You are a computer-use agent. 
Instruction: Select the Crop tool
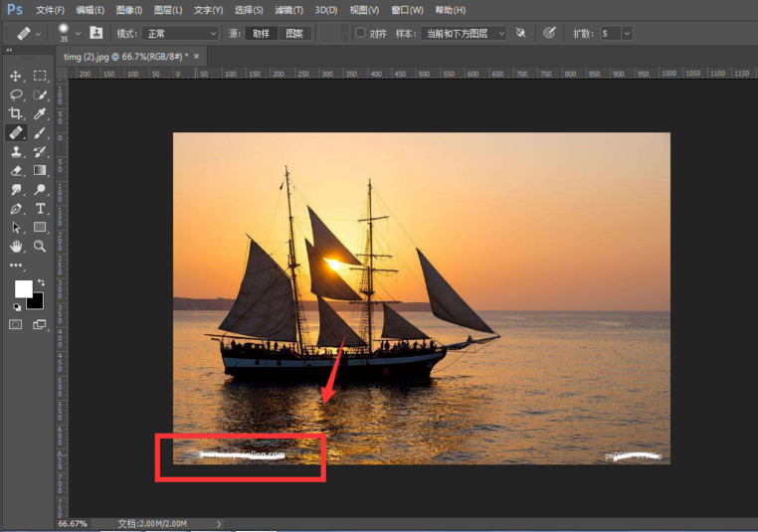(x=16, y=113)
